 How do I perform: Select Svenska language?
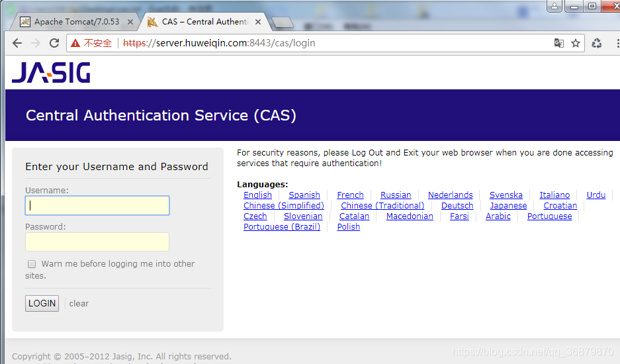506,195
